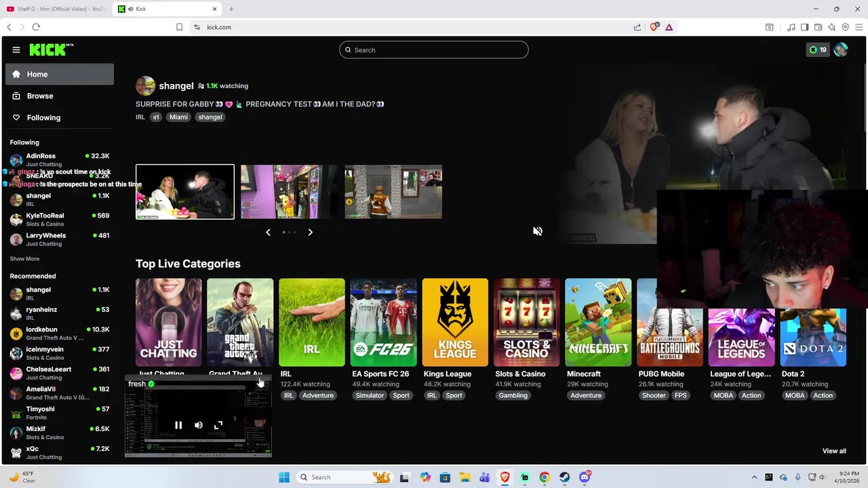This screenshot has height=488, width=868.
Task: Click the Gambling tag under Slots & Casino
Action: tap(513, 396)
